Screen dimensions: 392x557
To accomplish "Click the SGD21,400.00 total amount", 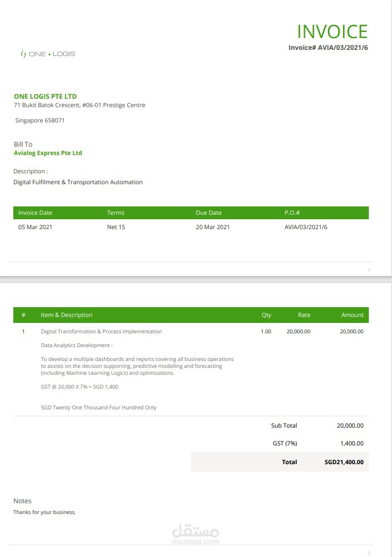I will 344,462.
